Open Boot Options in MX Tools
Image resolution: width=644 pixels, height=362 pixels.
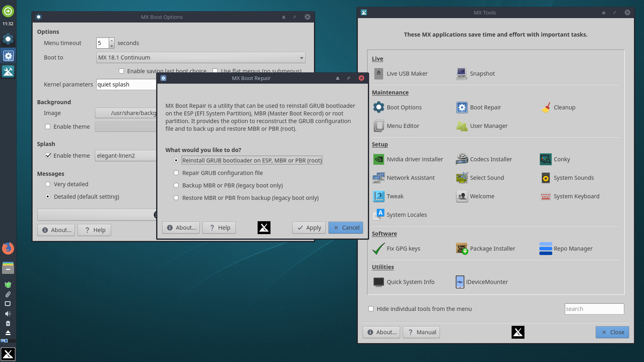click(397, 107)
